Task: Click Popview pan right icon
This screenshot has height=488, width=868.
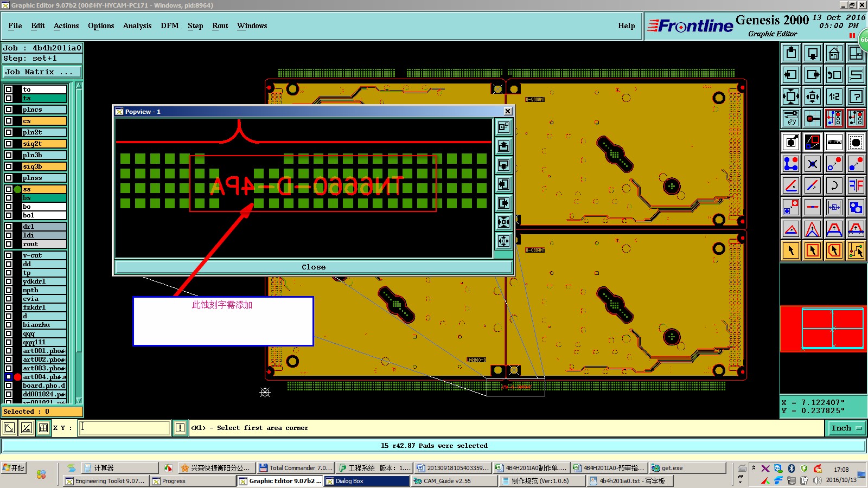Action: tap(503, 203)
